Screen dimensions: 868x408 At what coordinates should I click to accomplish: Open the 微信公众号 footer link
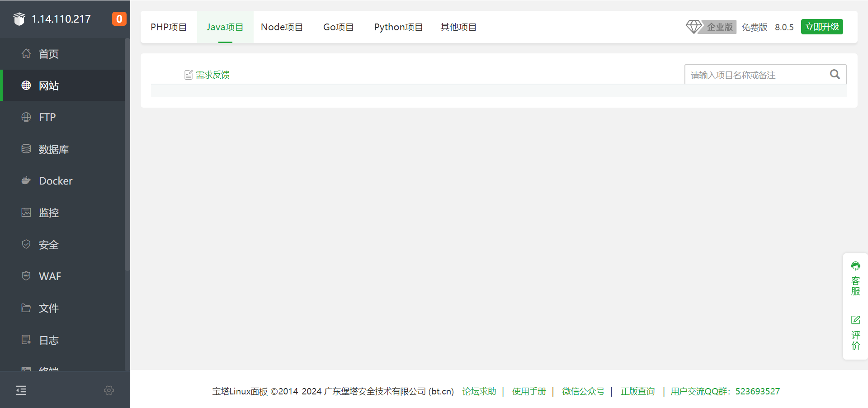coord(583,391)
